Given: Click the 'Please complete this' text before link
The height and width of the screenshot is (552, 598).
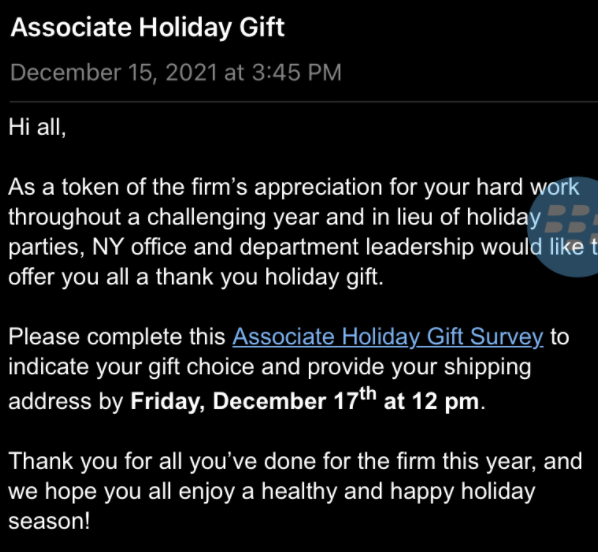Looking at the screenshot, I should pyautogui.click(x=117, y=338).
